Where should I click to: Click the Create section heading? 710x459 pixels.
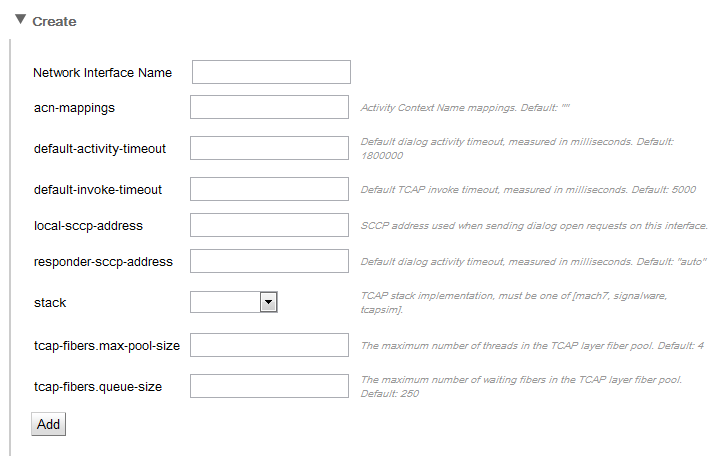point(54,21)
